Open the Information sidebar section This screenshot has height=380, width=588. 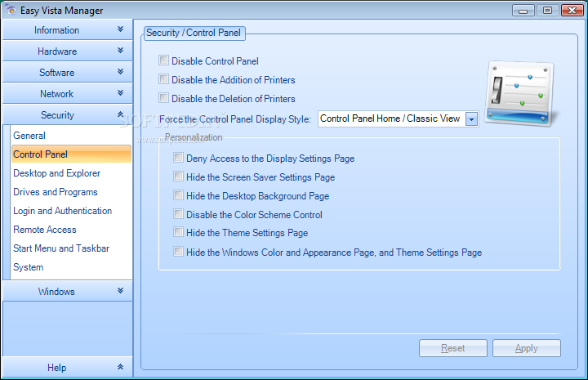point(68,29)
